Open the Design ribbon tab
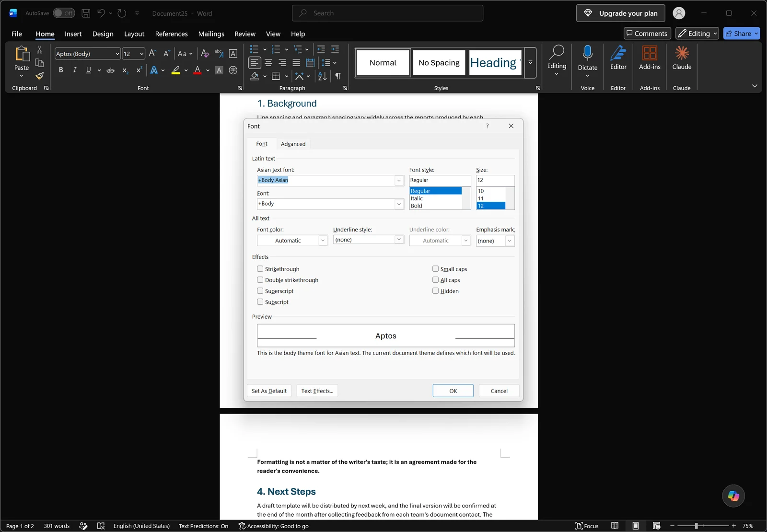Image resolution: width=767 pixels, height=532 pixels. (103, 34)
